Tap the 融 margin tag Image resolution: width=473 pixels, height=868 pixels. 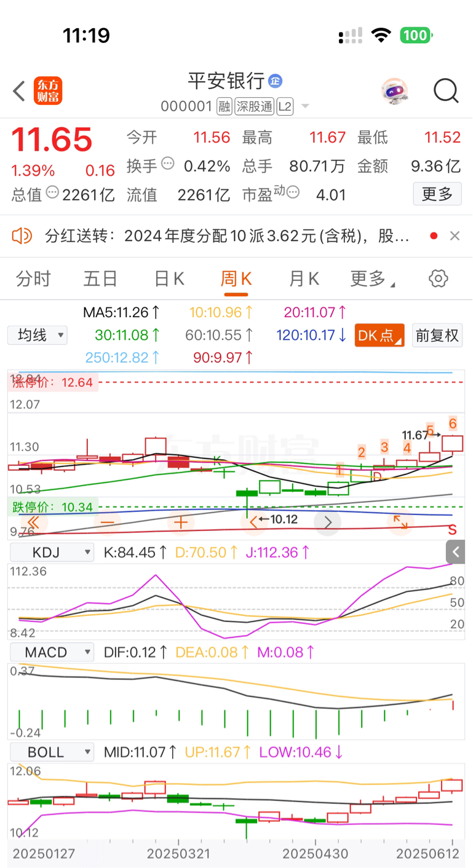tap(225, 106)
